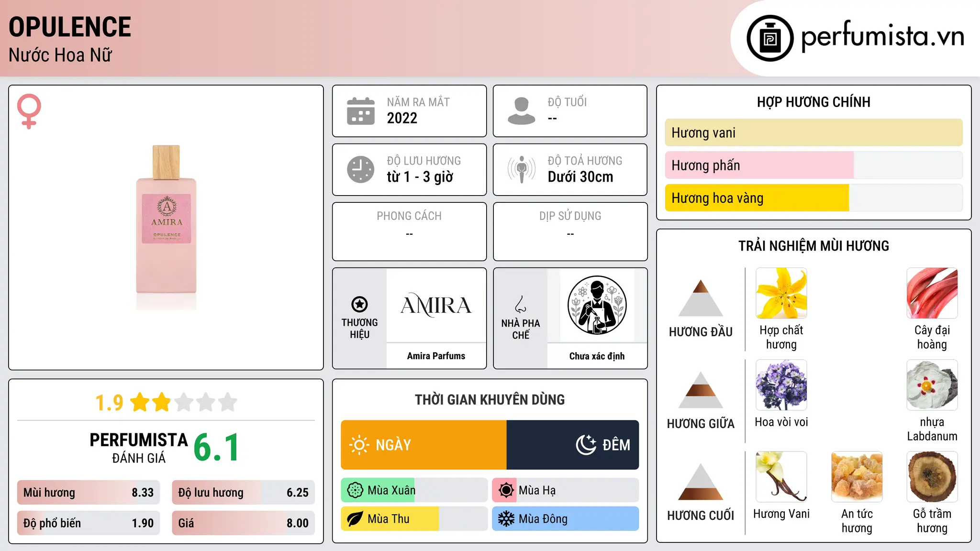Select the sun icon for Mùa Hạ
The image size is (980, 551).
[506, 490]
